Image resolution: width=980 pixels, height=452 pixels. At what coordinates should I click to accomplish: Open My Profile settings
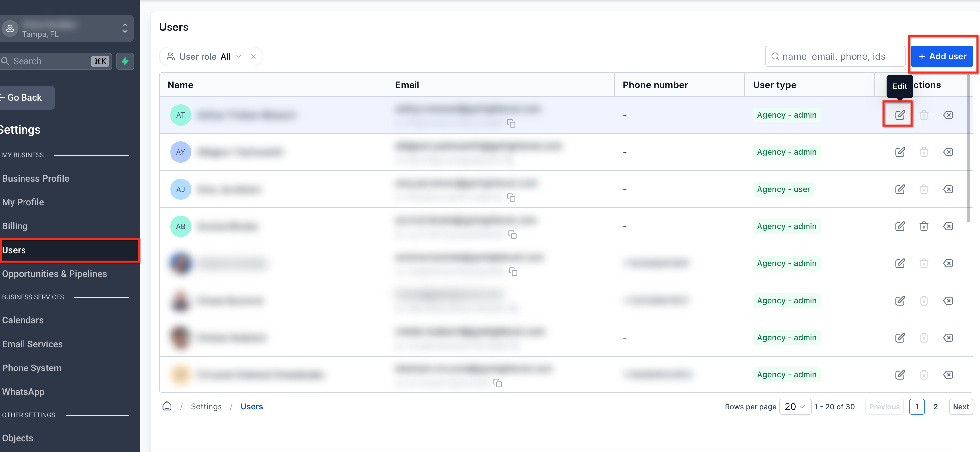23,202
